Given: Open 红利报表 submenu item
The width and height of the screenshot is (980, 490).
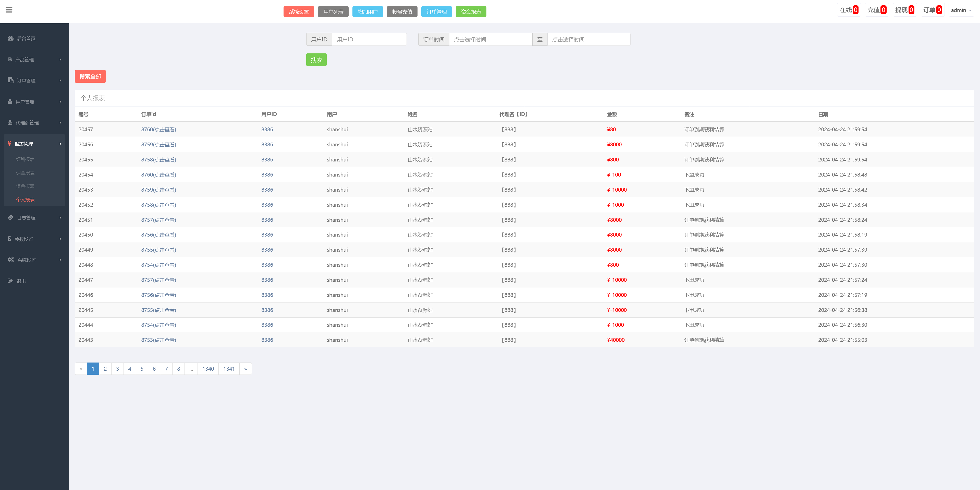Looking at the screenshot, I should (25, 159).
